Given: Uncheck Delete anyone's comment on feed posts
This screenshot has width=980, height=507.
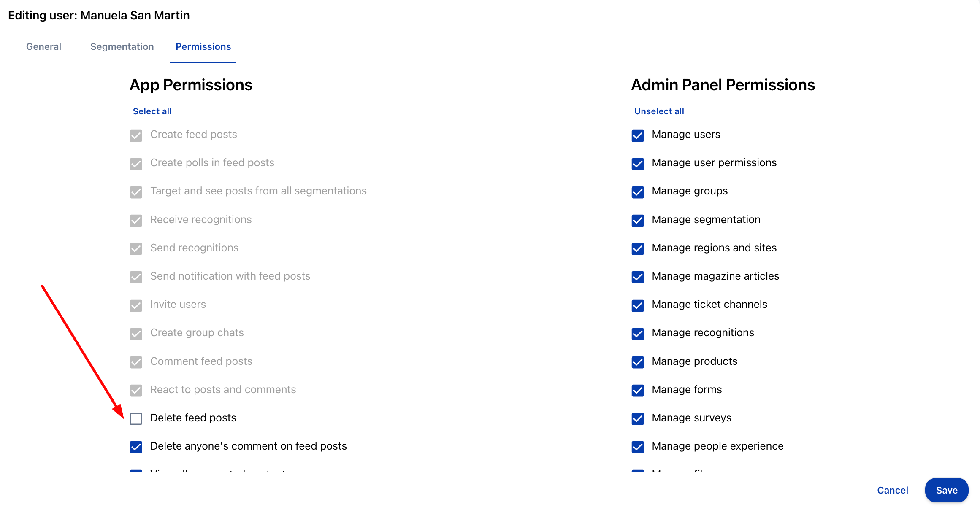Looking at the screenshot, I should coord(136,447).
